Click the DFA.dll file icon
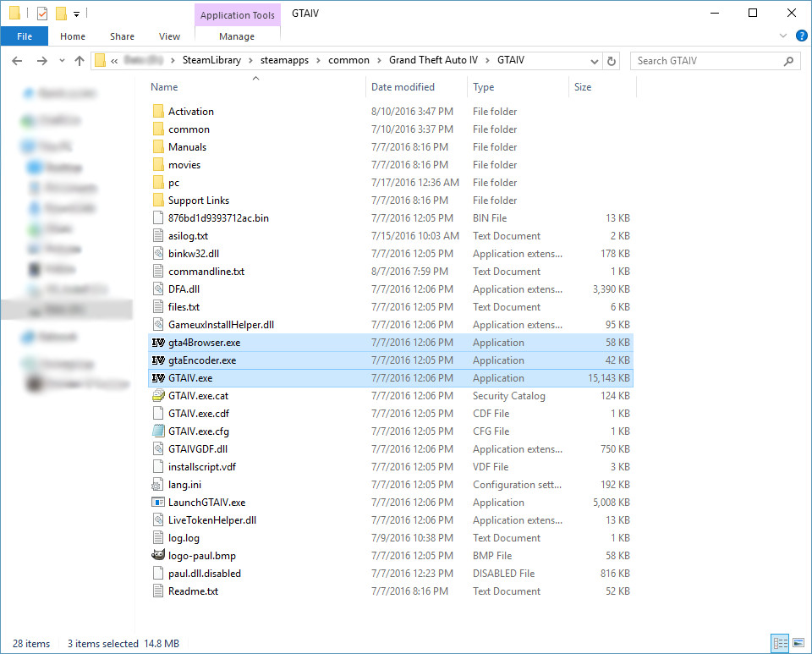The width and height of the screenshot is (812, 654). pyautogui.click(x=158, y=289)
